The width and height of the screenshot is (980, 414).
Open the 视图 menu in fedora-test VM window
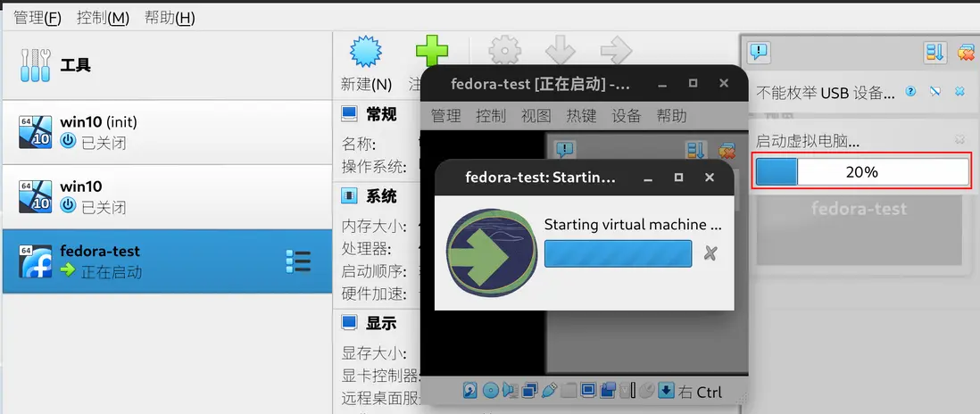[x=536, y=115]
